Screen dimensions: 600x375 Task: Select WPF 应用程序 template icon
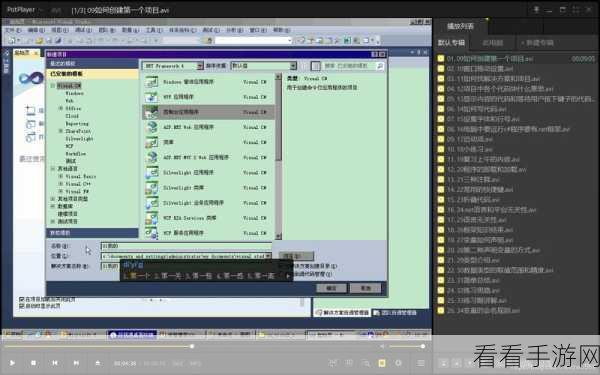coord(152,97)
